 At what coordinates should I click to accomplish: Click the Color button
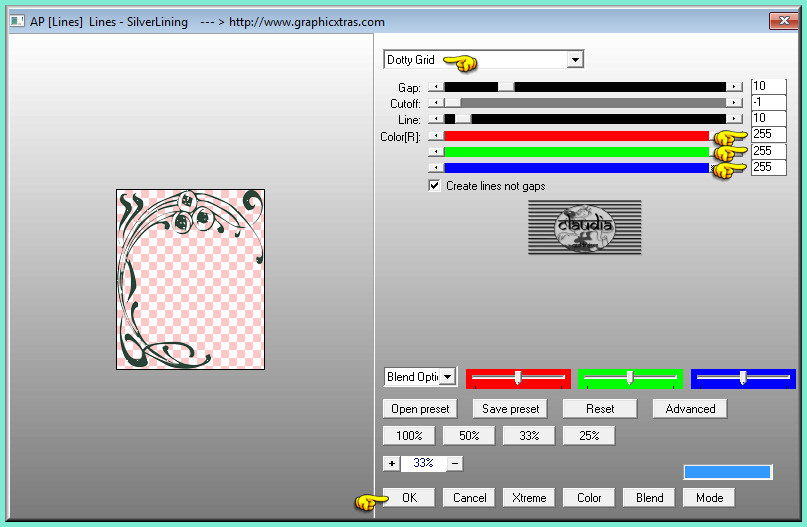pos(589,498)
